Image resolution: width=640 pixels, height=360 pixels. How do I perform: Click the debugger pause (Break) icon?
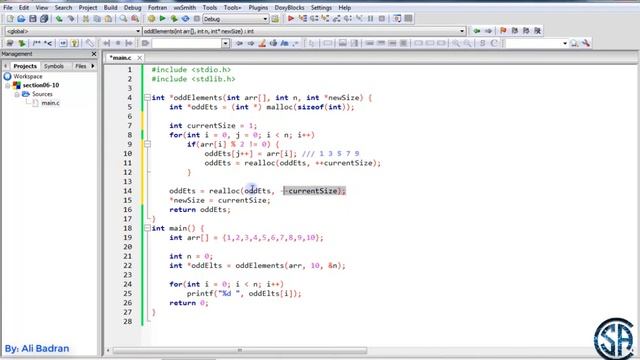tap(371, 19)
